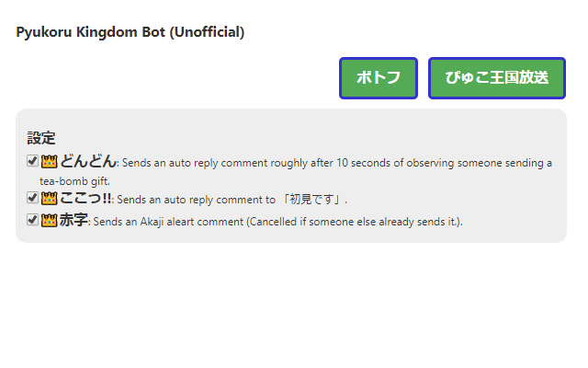The image size is (588, 368).
Task: Click the どんどん setting label
Action: [x=88, y=162]
